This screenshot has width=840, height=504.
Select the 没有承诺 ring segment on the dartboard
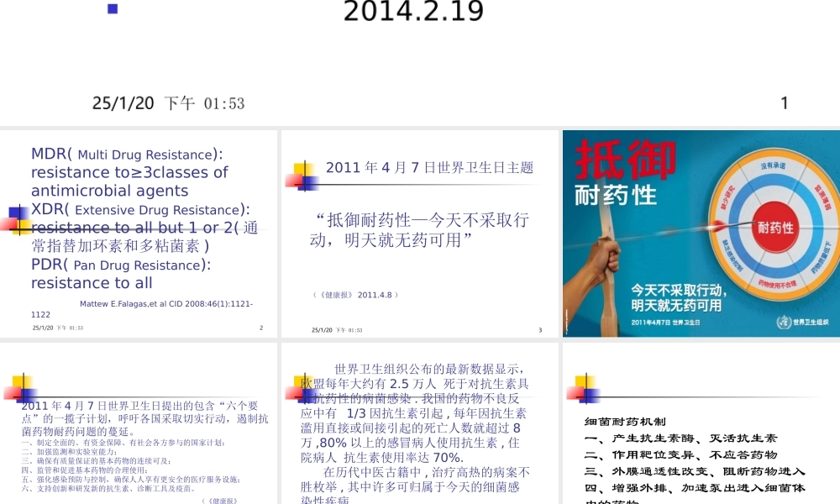[772, 165]
